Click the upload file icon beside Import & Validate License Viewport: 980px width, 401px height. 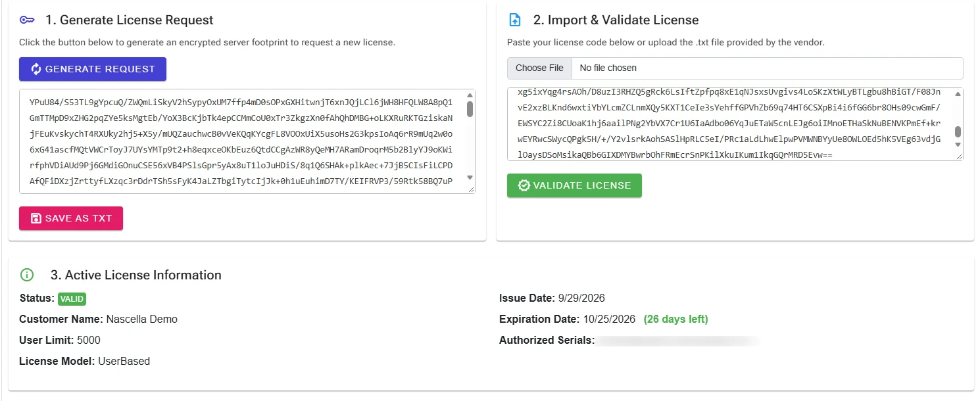[x=515, y=20]
